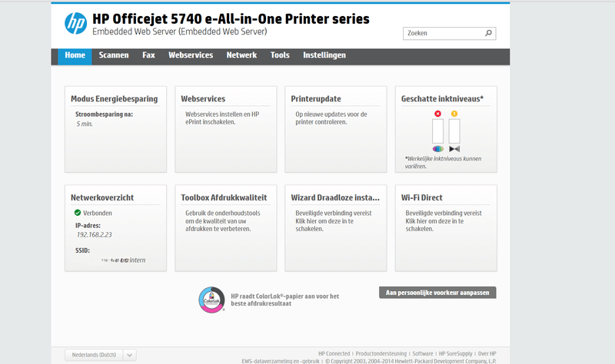Click the '5 min.' power save value
The image size is (615, 364).
coord(85,124)
